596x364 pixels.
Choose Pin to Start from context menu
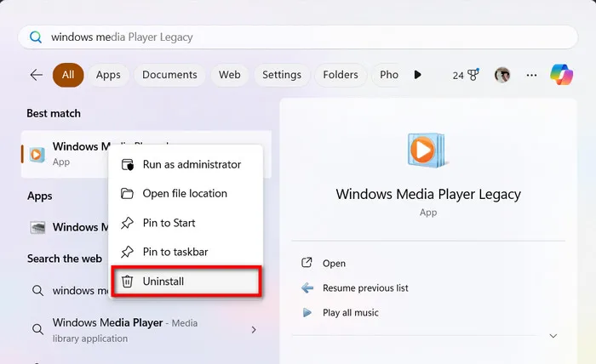(186, 223)
